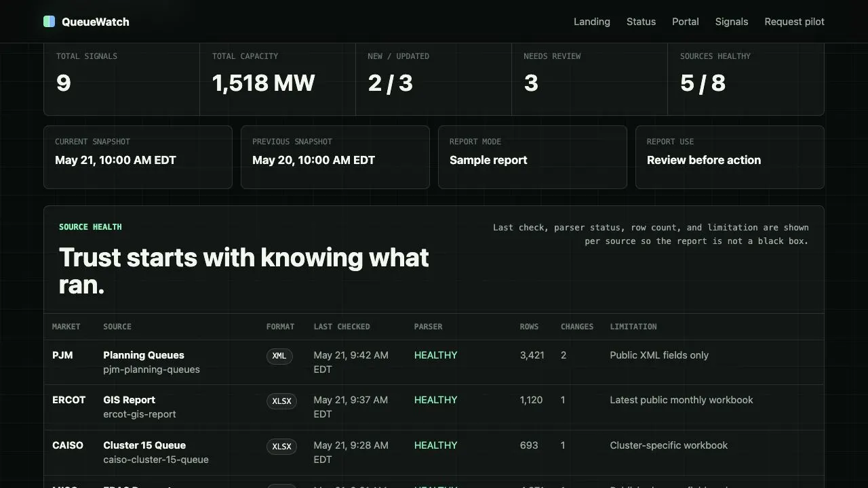Click the Sources Healthy value 5 / 8
The width and height of the screenshot is (868, 488).
pyautogui.click(x=703, y=83)
